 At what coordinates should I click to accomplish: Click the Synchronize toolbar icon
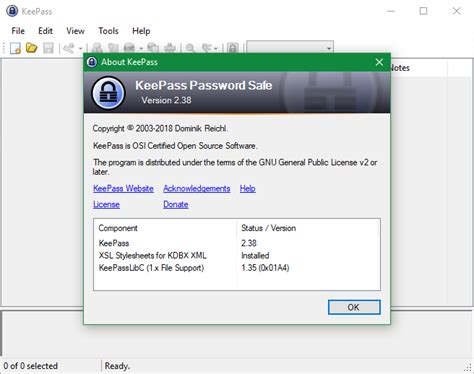pyautogui.click(x=69, y=48)
